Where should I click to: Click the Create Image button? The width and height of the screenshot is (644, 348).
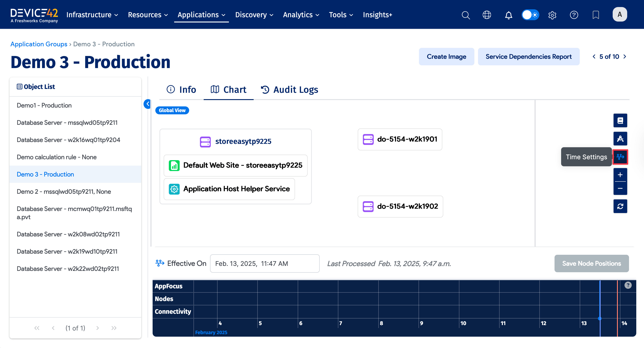pyautogui.click(x=446, y=57)
